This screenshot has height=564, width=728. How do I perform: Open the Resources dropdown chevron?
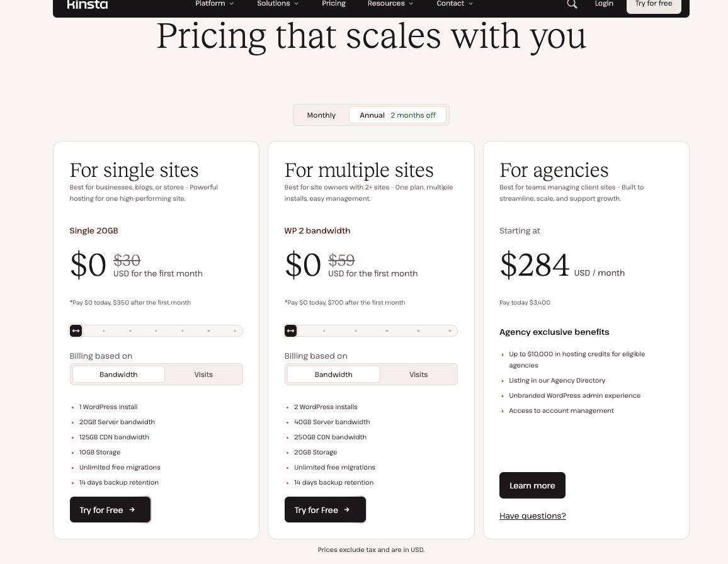[x=411, y=4]
